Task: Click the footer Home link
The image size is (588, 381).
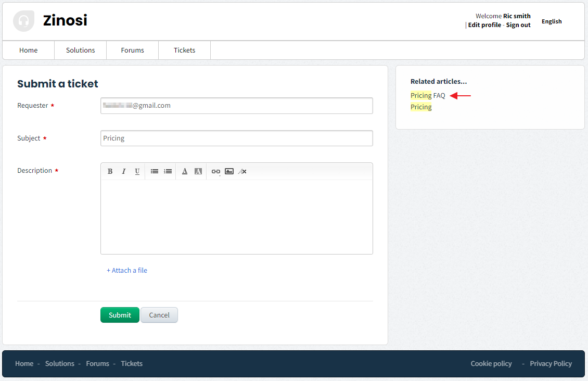Action: (x=24, y=363)
